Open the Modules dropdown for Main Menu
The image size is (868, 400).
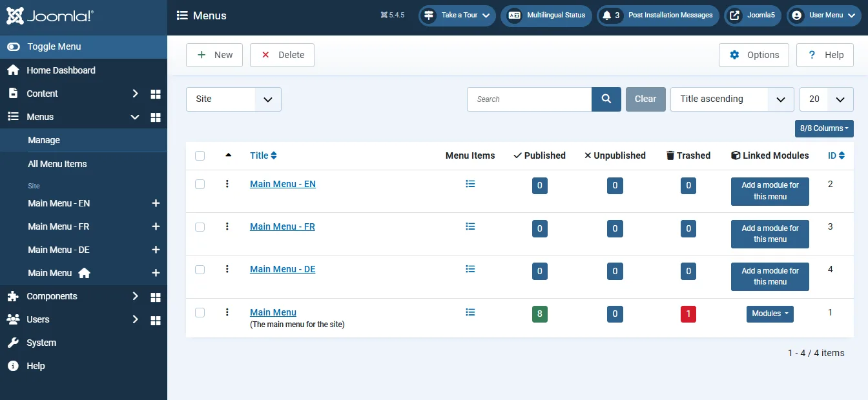(x=770, y=314)
